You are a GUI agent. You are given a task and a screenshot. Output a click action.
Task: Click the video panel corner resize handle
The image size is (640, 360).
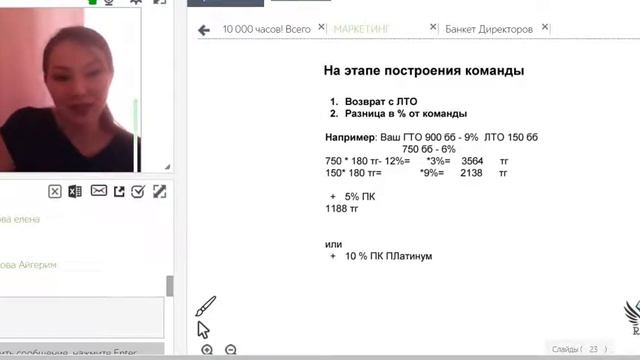(167, 167)
